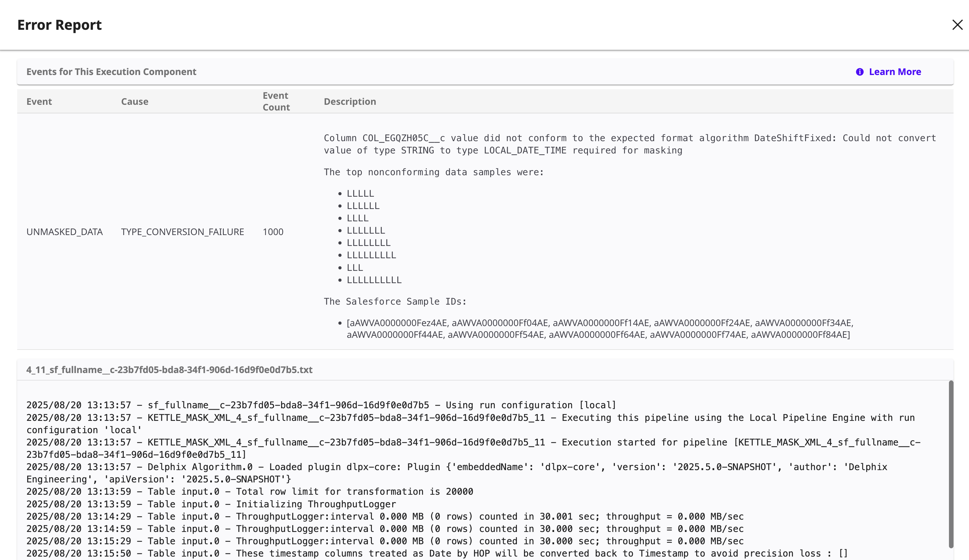Click the Table input.0 throughput log line
The height and width of the screenshot is (560, 969).
coord(385,516)
